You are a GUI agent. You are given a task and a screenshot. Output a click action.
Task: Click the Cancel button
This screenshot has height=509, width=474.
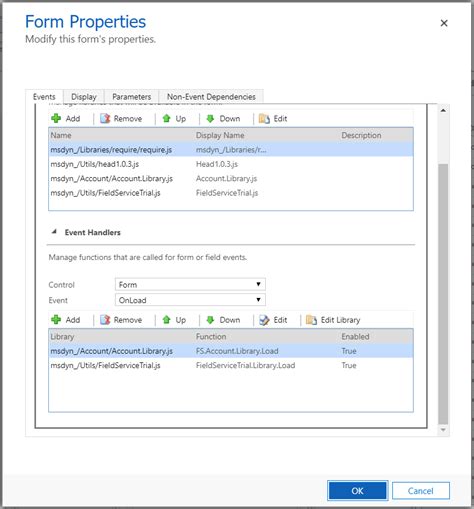tap(420, 491)
